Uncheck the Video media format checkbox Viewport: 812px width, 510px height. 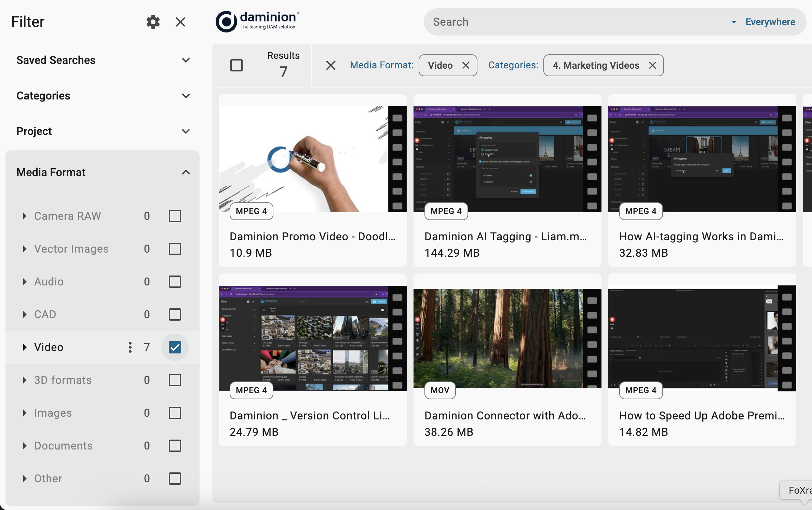pos(175,347)
